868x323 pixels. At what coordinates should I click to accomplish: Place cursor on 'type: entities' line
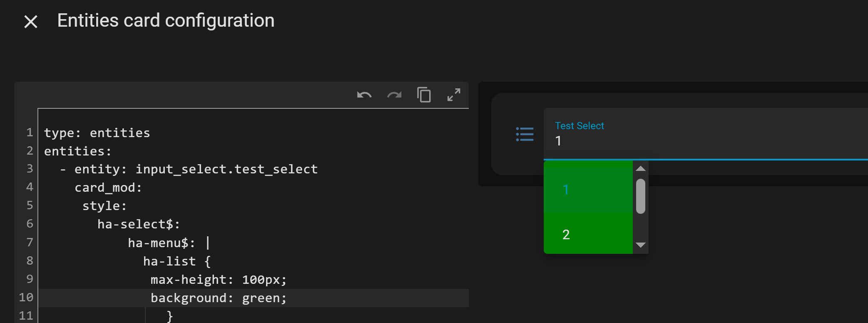click(x=97, y=133)
